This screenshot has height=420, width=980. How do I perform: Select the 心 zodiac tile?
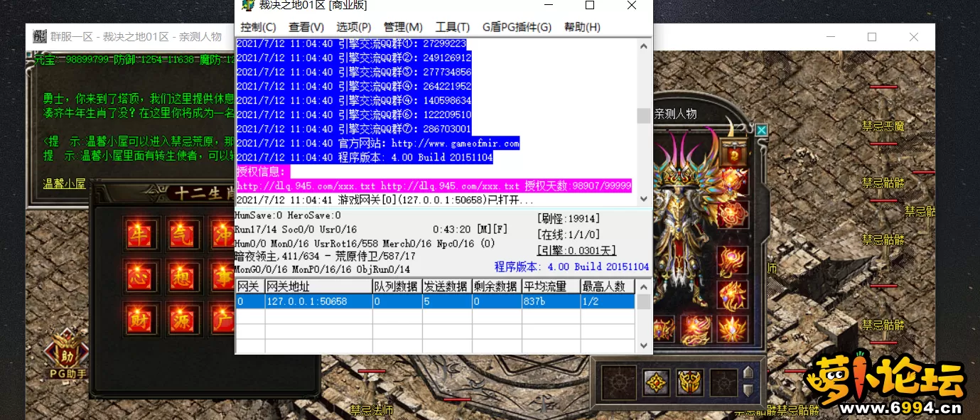pyautogui.click(x=141, y=276)
